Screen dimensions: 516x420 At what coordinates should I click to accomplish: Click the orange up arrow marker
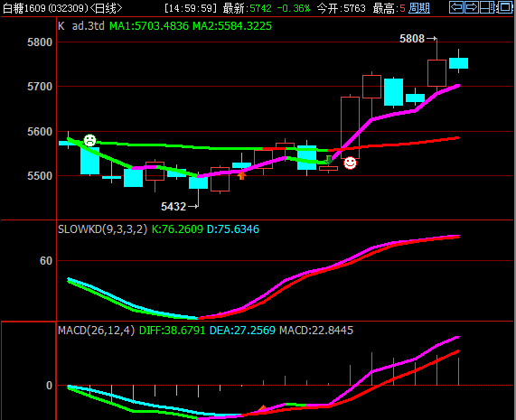click(241, 175)
